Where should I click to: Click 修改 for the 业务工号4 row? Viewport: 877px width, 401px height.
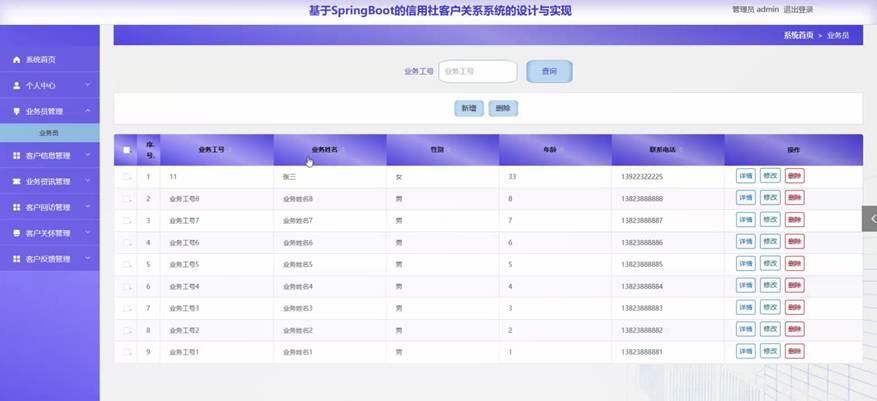(x=770, y=286)
